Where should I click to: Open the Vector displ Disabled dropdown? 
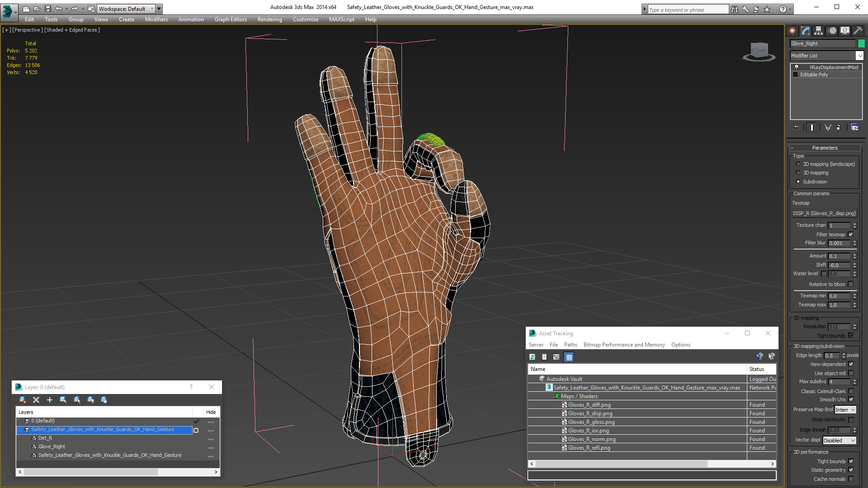tap(840, 440)
